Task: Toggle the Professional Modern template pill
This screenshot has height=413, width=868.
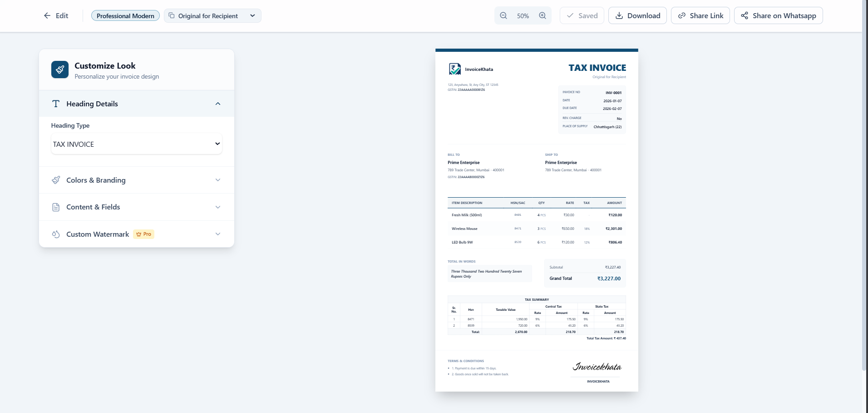Action: pos(125,15)
